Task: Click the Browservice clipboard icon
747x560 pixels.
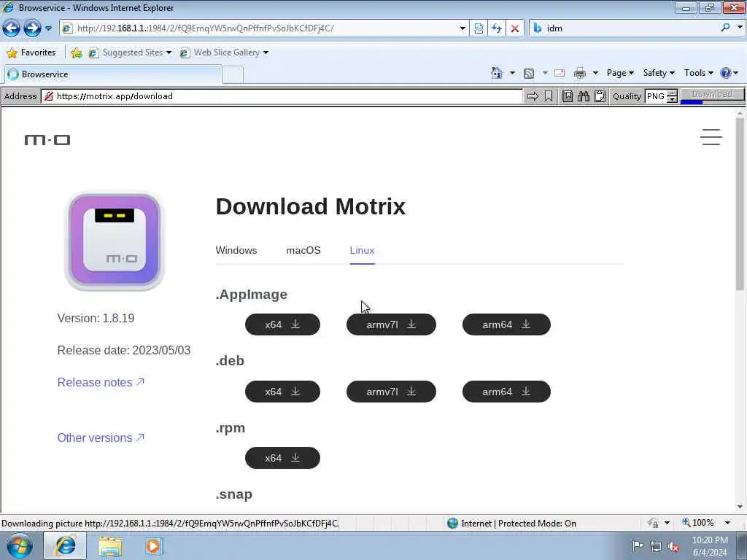Action: pos(600,97)
